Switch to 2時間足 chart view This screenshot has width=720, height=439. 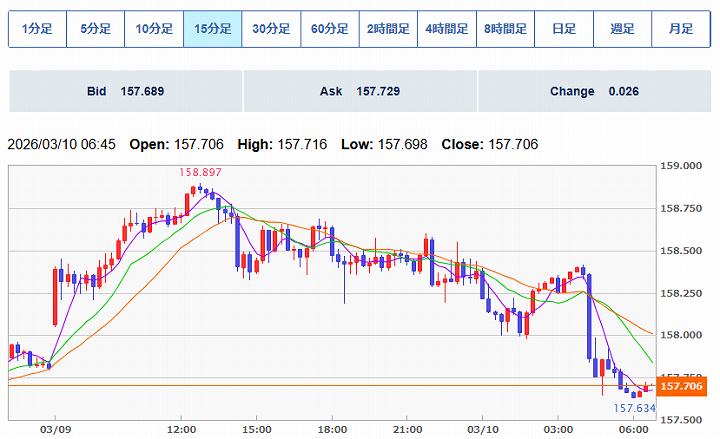pyautogui.click(x=387, y=29)
